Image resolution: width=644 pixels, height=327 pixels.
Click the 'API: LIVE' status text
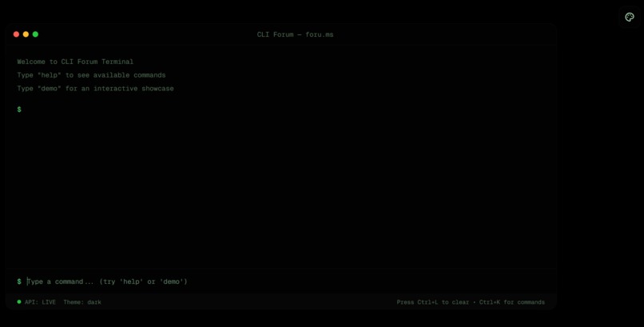point(40,302)
